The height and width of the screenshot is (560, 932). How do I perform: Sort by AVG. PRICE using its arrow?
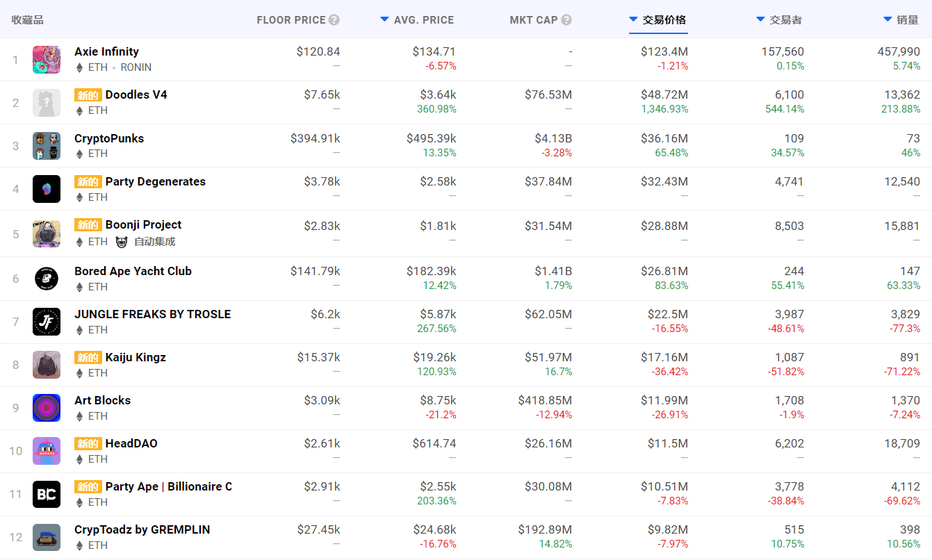(384, 19)
